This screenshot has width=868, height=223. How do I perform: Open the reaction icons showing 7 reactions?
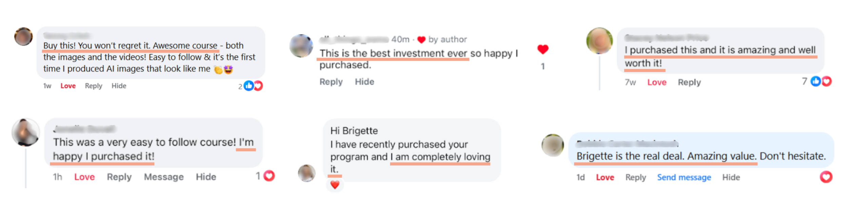(821, 81)
